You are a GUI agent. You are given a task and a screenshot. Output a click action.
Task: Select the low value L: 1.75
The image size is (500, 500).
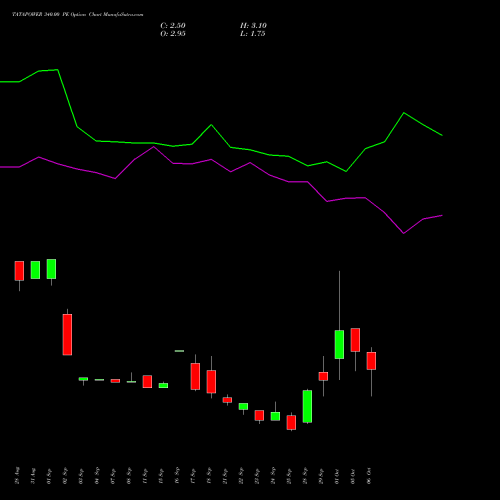click(x=253, y=34)
